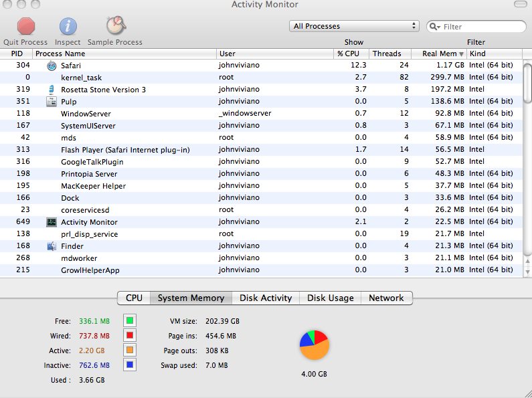The height and width of the screenshot is (398, 532).
Task: Sort by the Kind column header
Action: pos(495,54)
